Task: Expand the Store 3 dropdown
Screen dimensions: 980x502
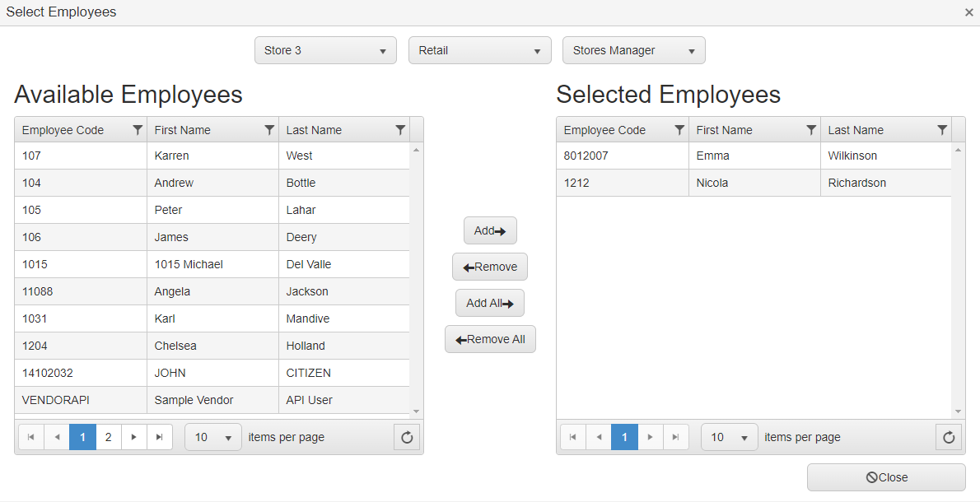Action: coord(325,50)
